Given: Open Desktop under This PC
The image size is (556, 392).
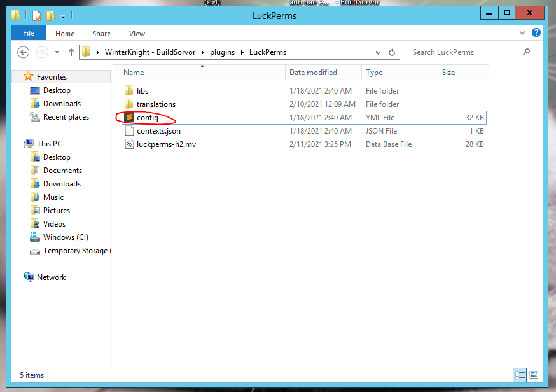Looking at the screenshot, I should coord(57,157).
